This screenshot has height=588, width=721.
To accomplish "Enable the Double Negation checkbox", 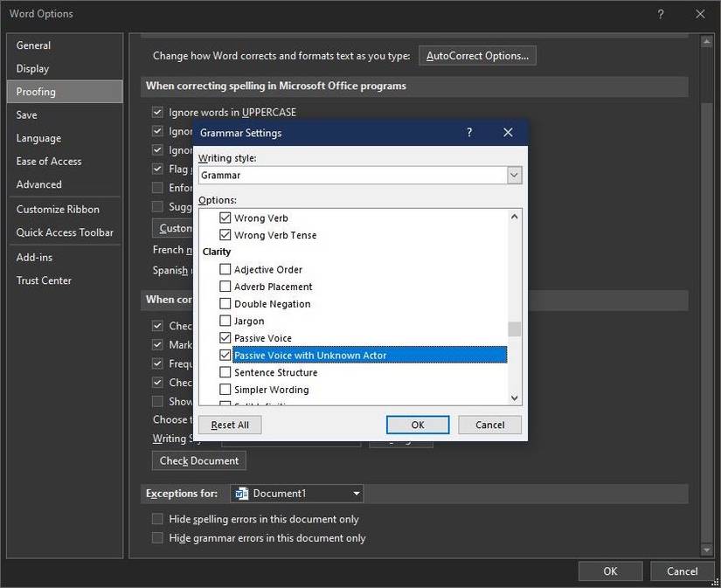I will 225,304.
